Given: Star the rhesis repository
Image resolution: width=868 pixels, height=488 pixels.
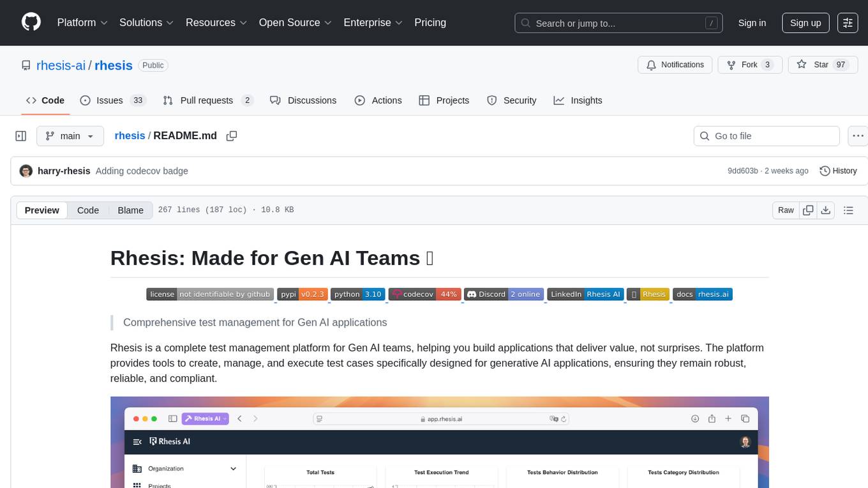Looking at the screenshot, I should pos(823,65).
